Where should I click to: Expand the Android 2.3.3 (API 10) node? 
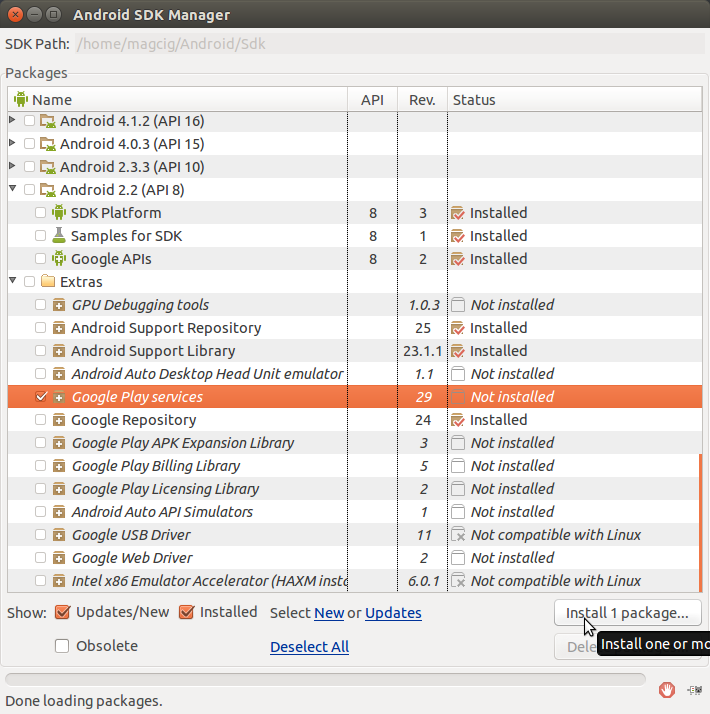(x=12, y=166)
